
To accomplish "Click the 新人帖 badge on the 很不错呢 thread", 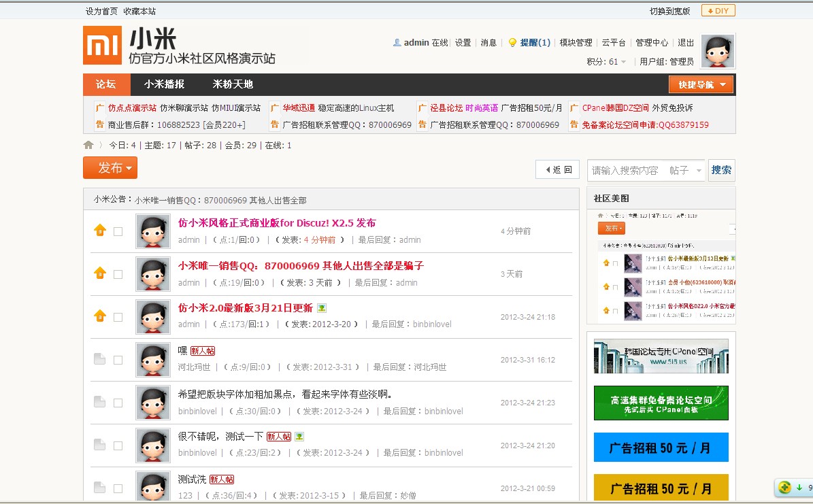I will click(279, 437).
